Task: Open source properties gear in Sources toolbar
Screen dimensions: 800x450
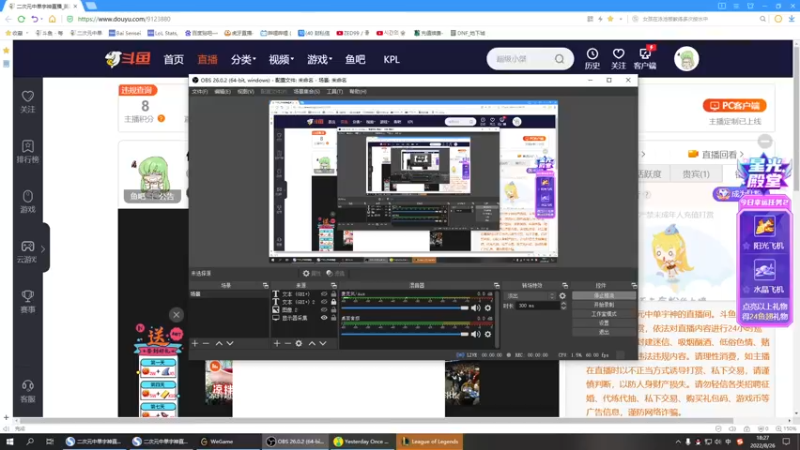Action: 299,343
